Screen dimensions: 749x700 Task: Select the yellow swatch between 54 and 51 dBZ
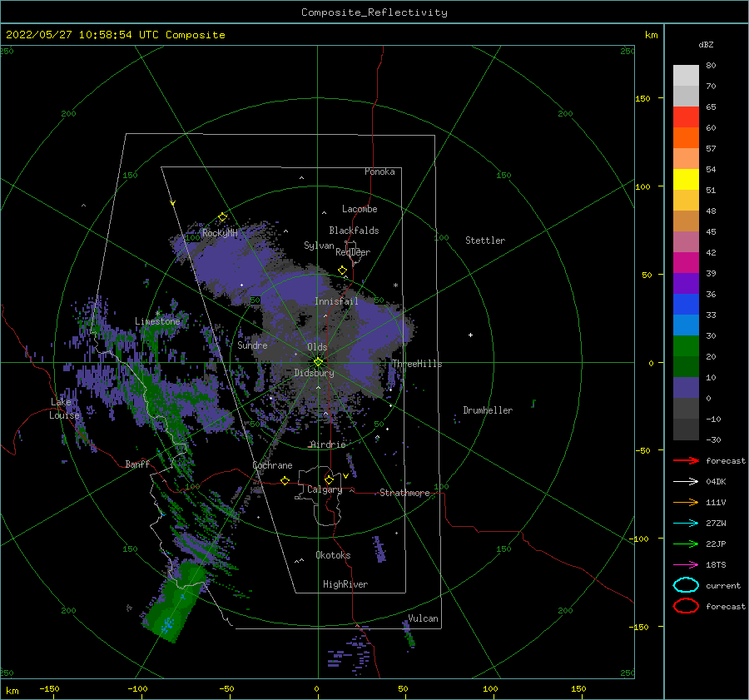[x=686, y=180]
